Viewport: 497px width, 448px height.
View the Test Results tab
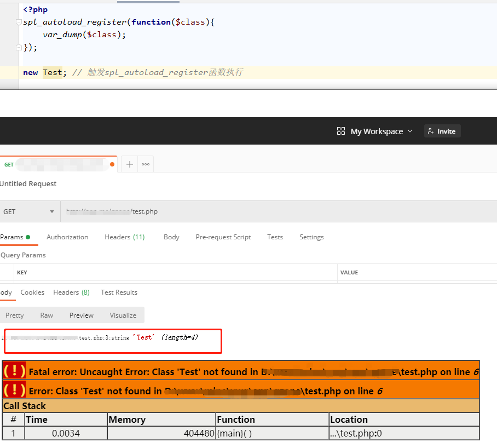tap(119, 292)
